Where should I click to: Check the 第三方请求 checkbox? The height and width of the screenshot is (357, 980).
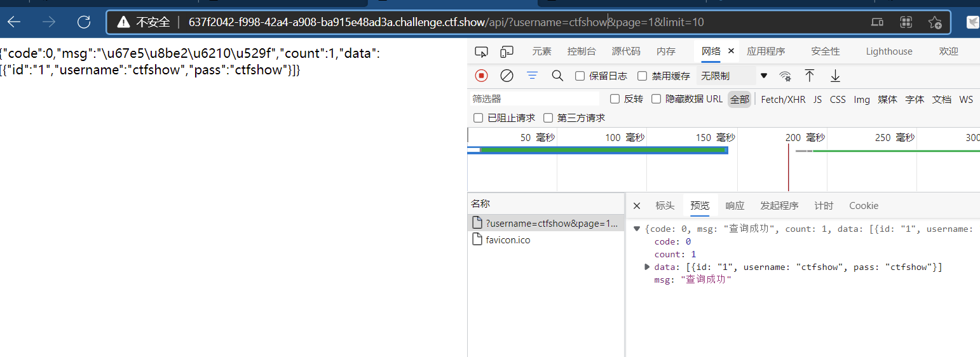coord(548,118)
